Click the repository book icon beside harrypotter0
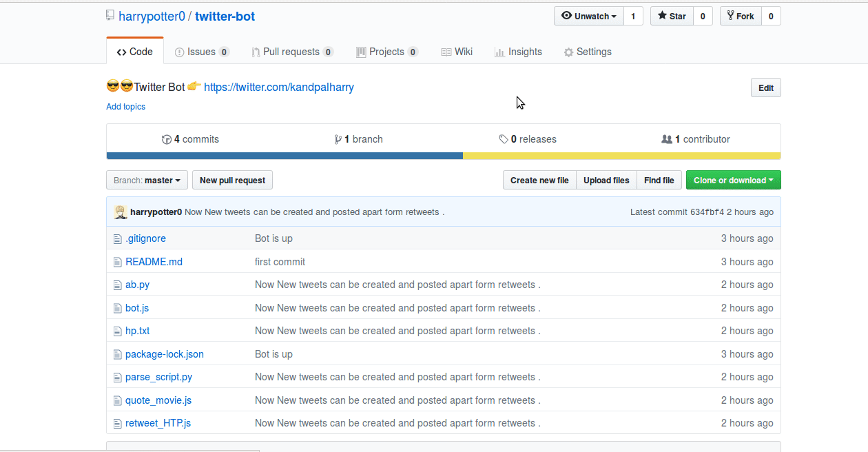 (110, 16)
